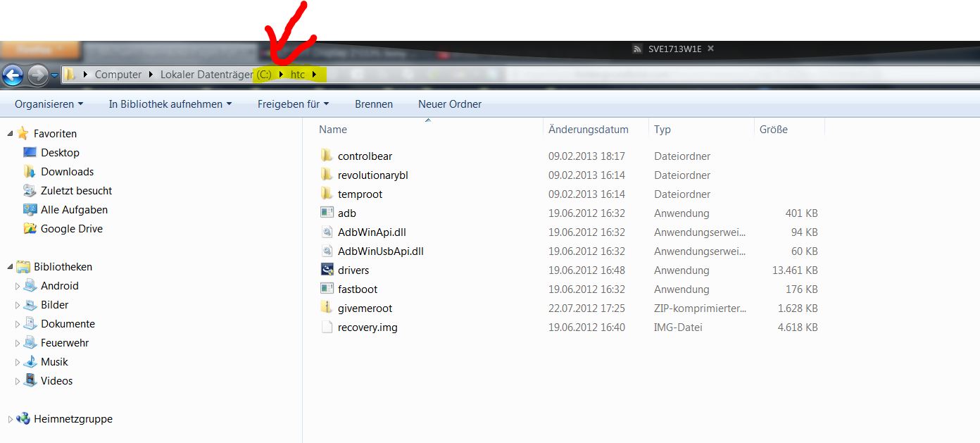Click the Neuer Ordner button
This screenshot has height=443, width=980.
tap(450, 104)
